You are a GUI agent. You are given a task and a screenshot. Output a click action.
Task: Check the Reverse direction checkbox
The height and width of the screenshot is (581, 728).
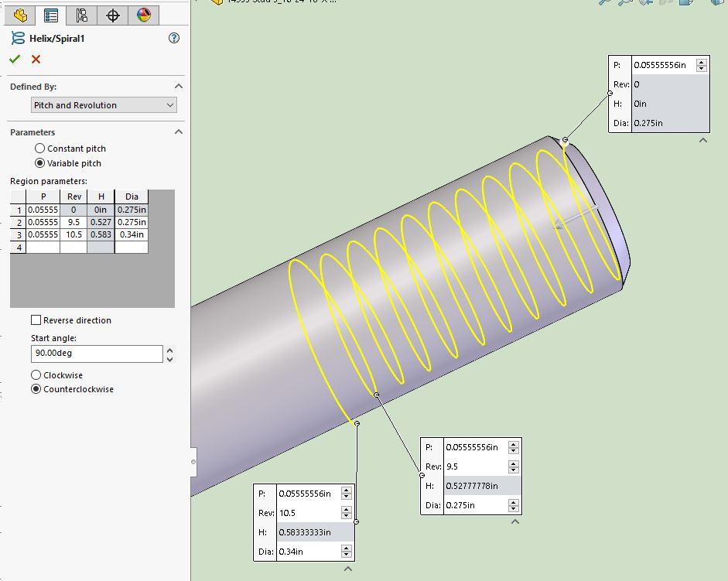point(34,320)
